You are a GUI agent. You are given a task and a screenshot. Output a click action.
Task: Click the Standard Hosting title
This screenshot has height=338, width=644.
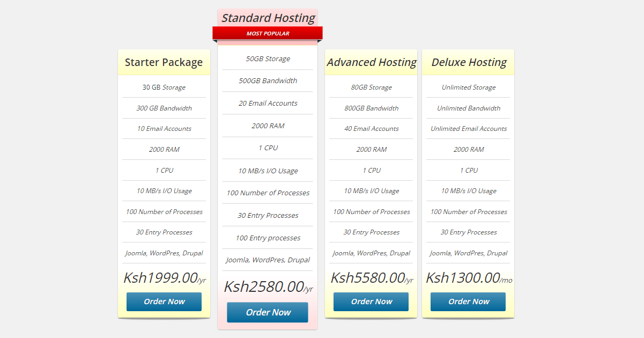[x=268, y=18]
